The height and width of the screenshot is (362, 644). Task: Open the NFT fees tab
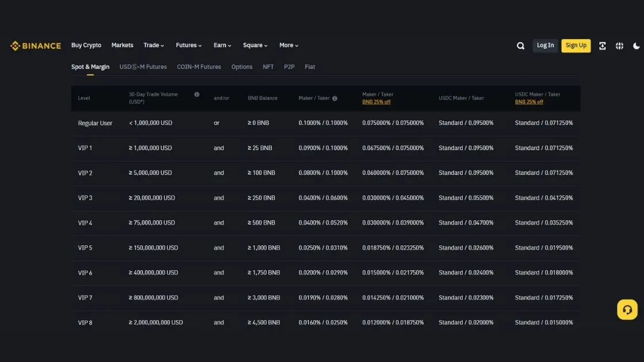tap(268, 67)
